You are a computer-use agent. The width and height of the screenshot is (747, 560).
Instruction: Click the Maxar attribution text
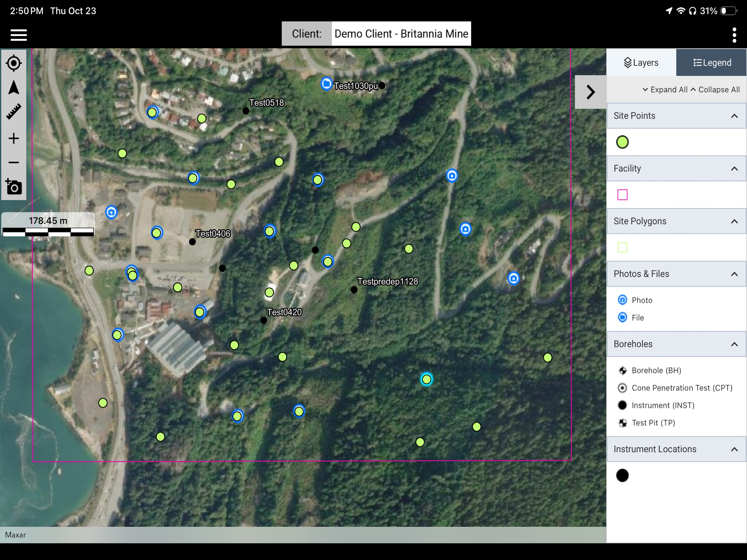[16, 535]
